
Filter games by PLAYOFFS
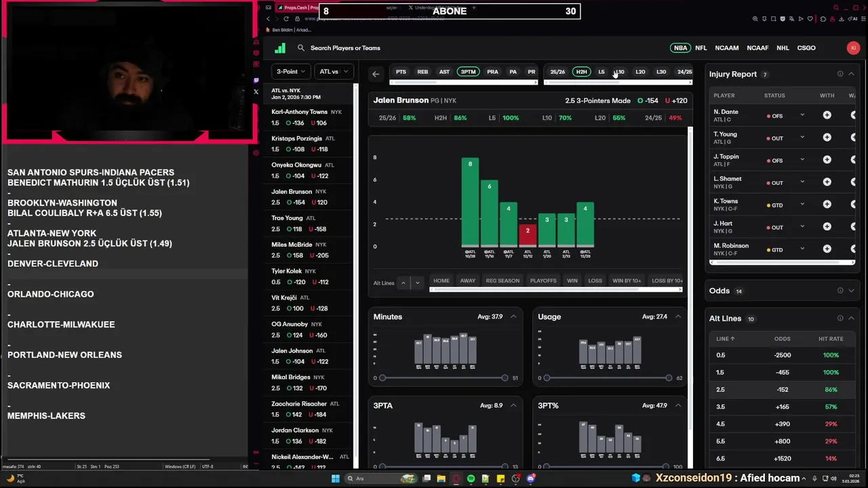click(543, 281)
